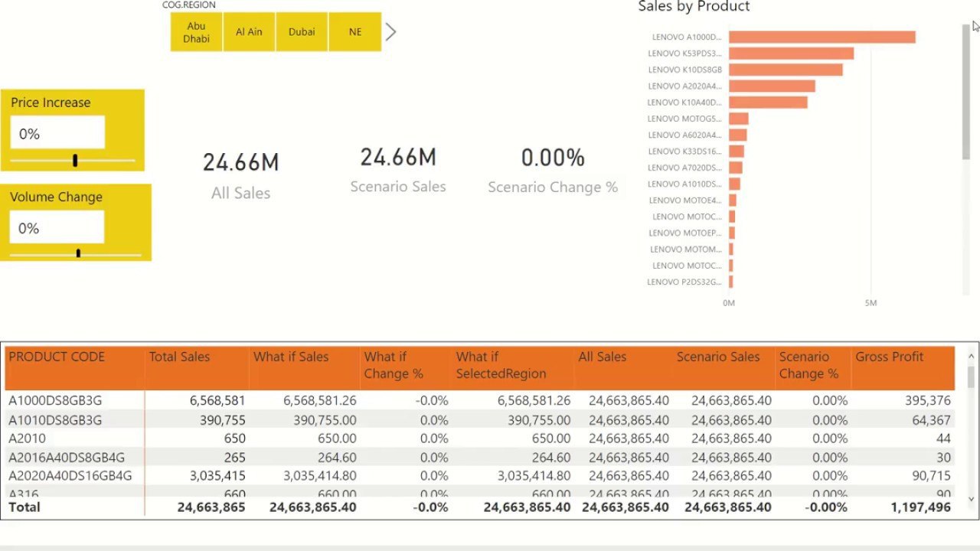Click the LENOVO P2DS32G... axis label
The width and height of the screenshot is (980, 551).
[684, 282]
